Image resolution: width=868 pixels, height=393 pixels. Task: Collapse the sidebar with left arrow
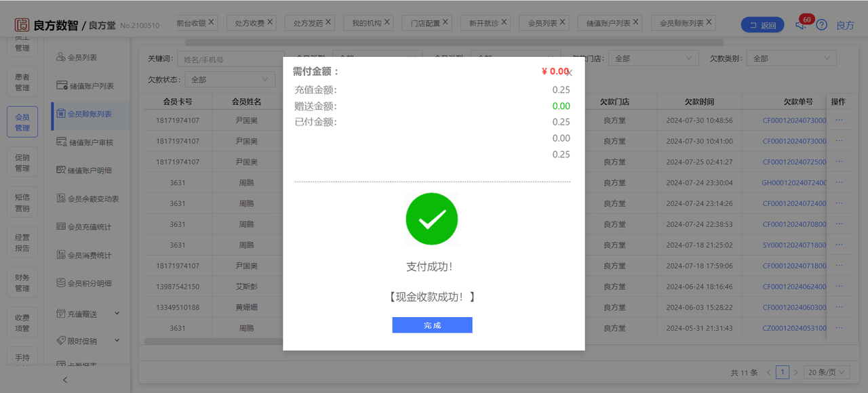[65, 379]
